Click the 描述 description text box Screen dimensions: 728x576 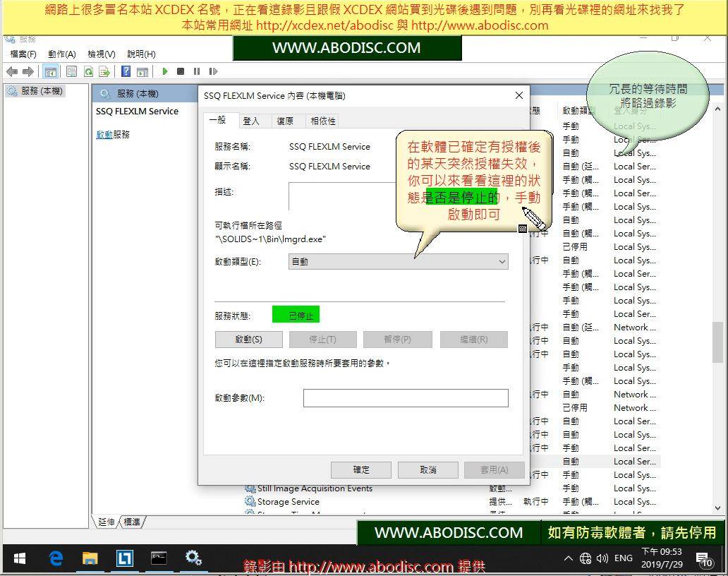(343, 196)
